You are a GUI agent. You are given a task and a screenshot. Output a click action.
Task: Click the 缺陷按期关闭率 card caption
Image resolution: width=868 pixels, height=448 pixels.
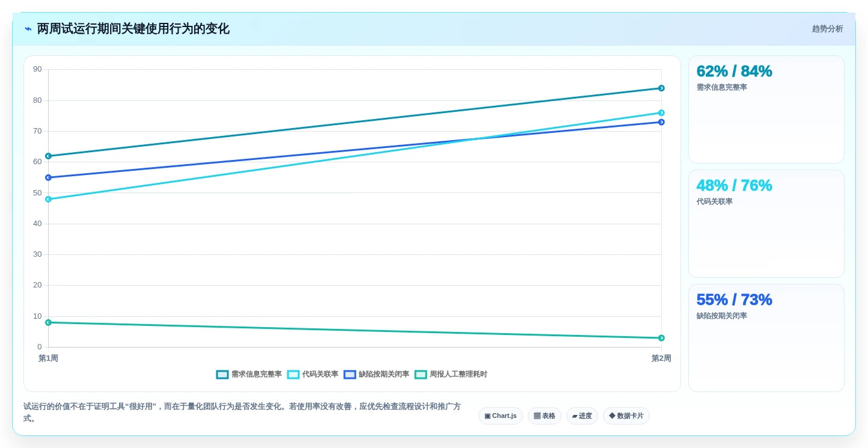[722, 316]
